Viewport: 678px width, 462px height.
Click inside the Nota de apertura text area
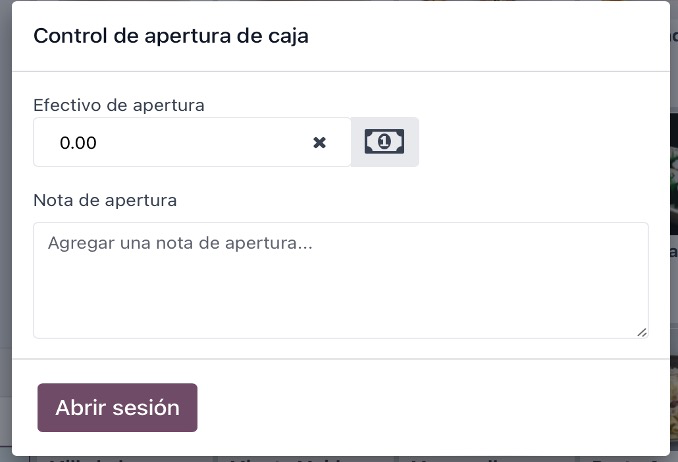click(341, 280)
